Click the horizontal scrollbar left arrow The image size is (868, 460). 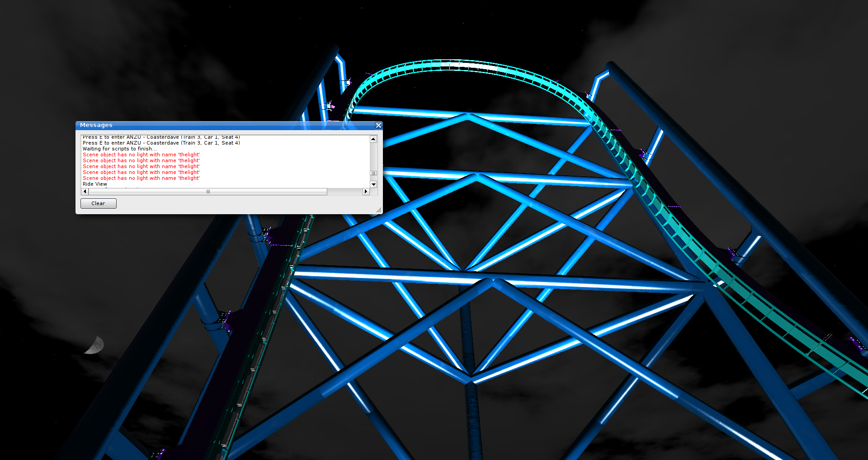point(85,192)
